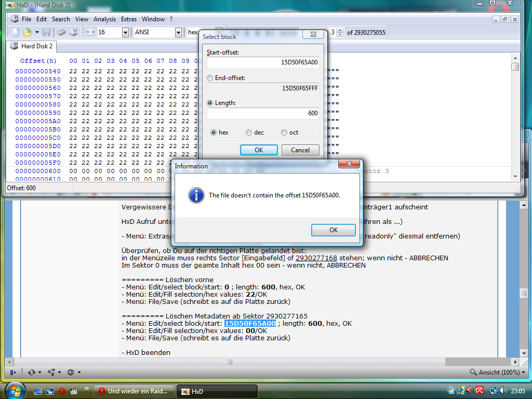Image resolution: width=532 pixels, height=399 pixels.
Task: Click the taskbar clock showing 23:05
Action: coord(518,391)
